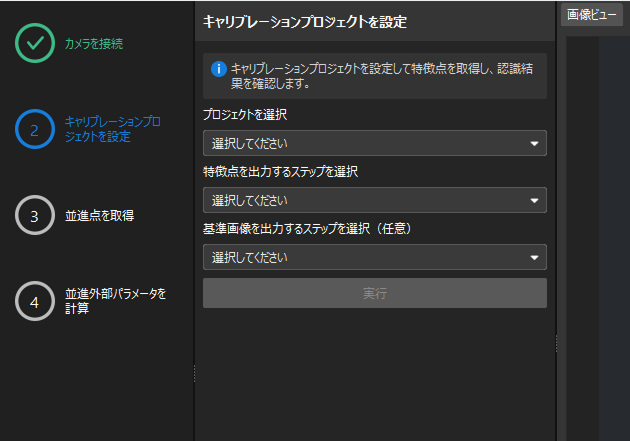Click the info hint text about 特徴点を取得

[382, 76]
